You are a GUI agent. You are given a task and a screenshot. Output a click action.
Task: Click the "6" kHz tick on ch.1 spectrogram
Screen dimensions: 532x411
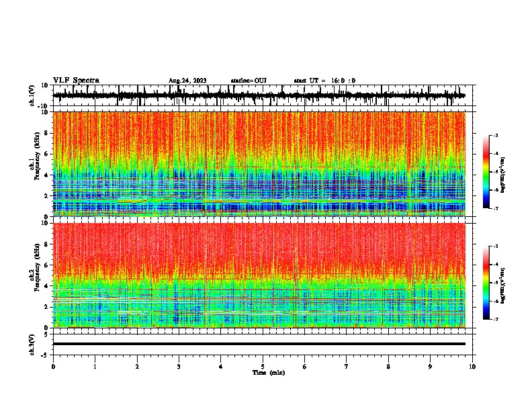coord(46,154)
